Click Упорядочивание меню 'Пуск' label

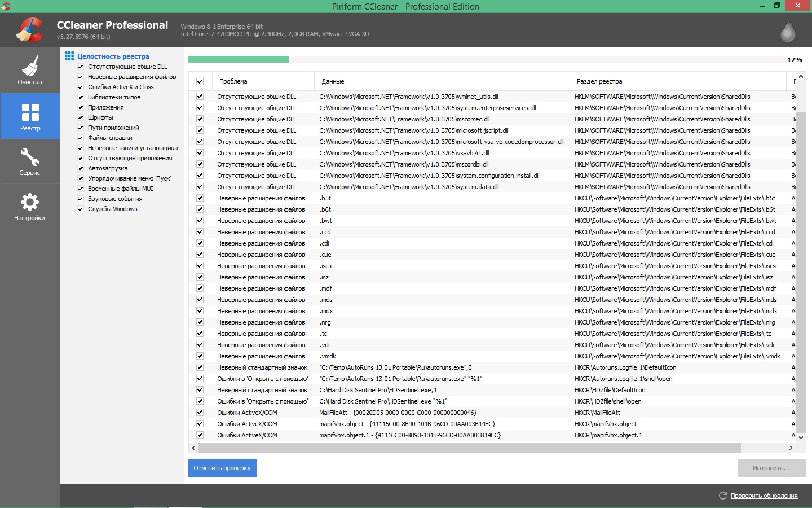coord(129,178)
